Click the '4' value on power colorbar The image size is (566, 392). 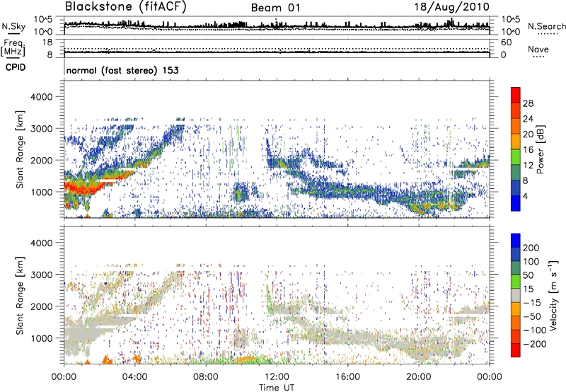coord(525,196)
